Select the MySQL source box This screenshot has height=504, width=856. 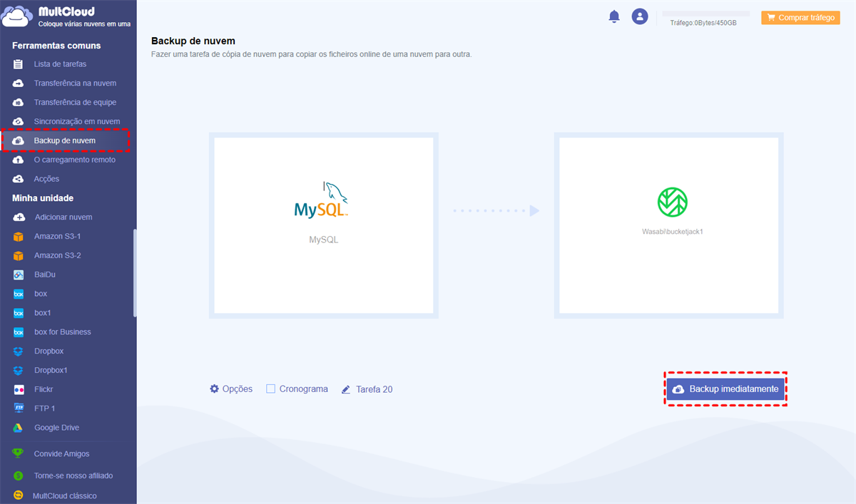point(324,225)
